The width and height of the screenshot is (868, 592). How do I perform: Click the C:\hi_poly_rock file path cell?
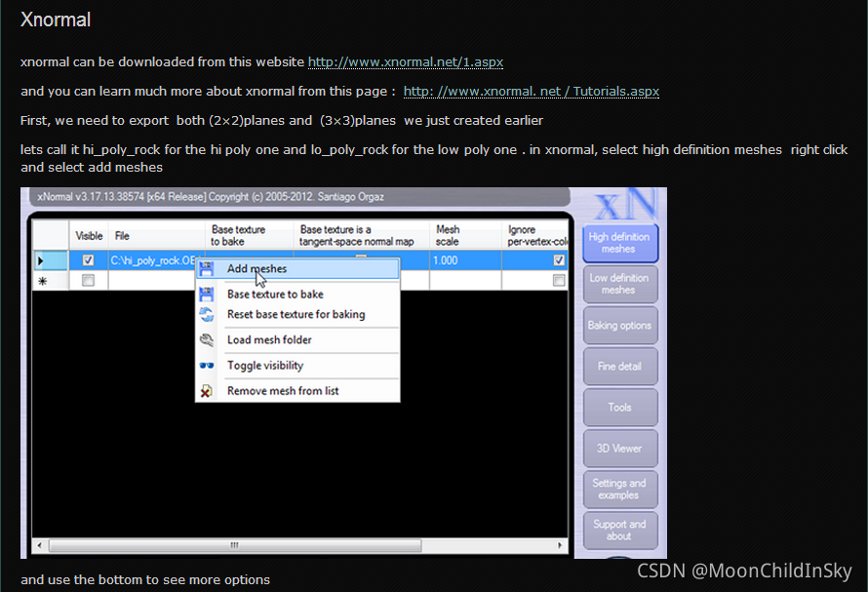(x=153, y=260)
